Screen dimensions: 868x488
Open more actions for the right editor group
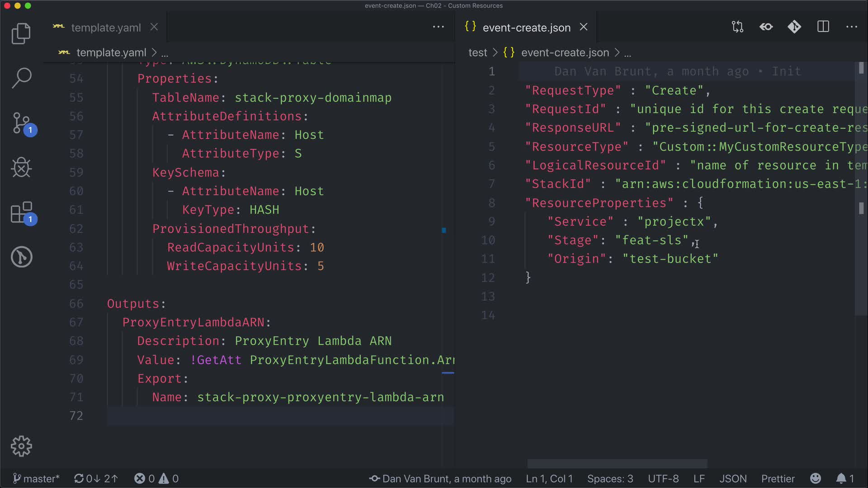pos(852,27)
